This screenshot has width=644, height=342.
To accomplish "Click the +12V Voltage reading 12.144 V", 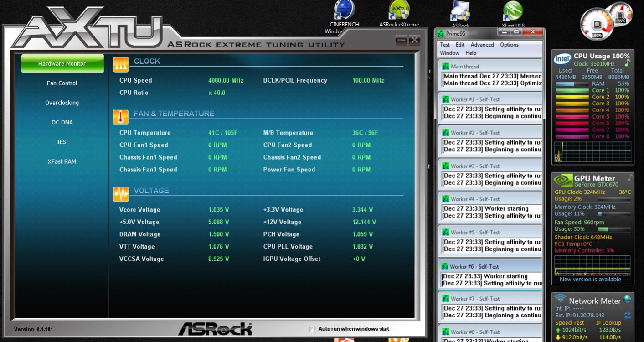I will click(x=364, y=222).
